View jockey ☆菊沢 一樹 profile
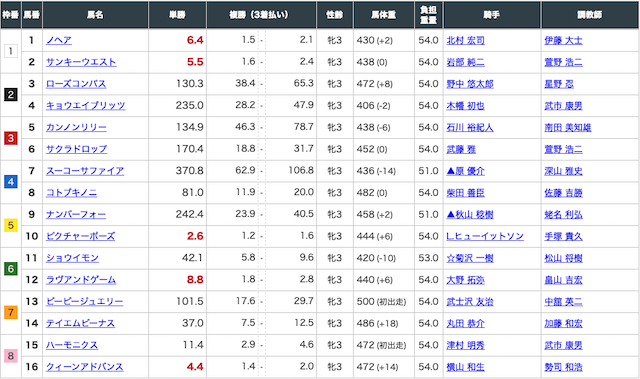This screenshot has height=379, width=640. 470,258
